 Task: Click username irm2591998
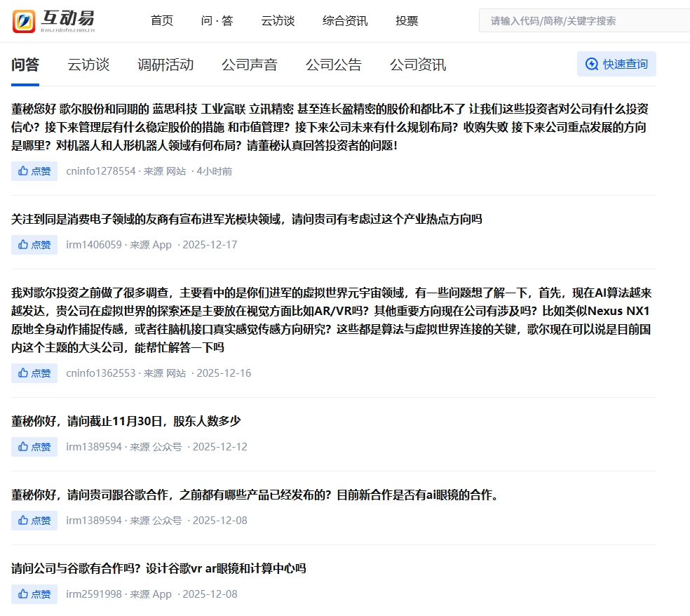[94, 594]
